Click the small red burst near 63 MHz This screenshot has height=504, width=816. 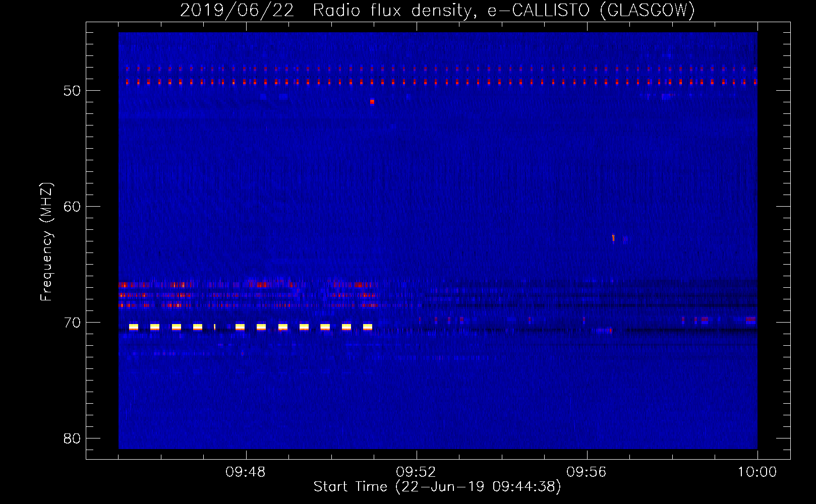[x=613, y=238]
